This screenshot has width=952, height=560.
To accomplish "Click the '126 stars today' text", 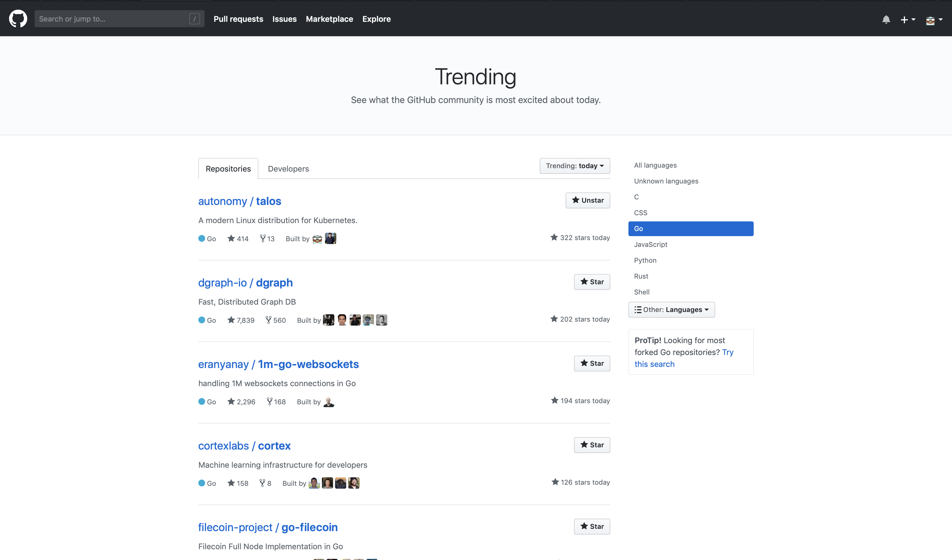I will pyautogui.click(x=581, y=482).
